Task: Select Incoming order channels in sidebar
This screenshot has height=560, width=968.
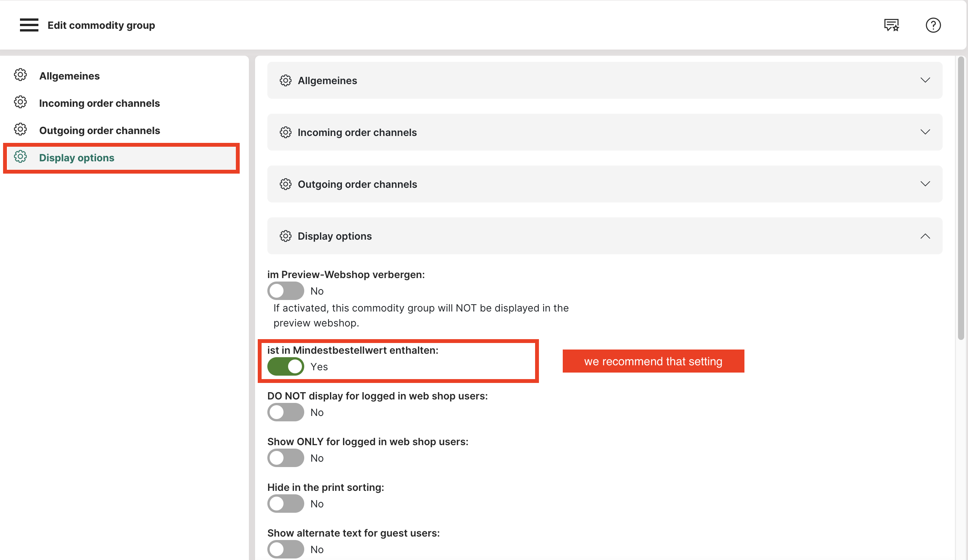Action: 99,103
